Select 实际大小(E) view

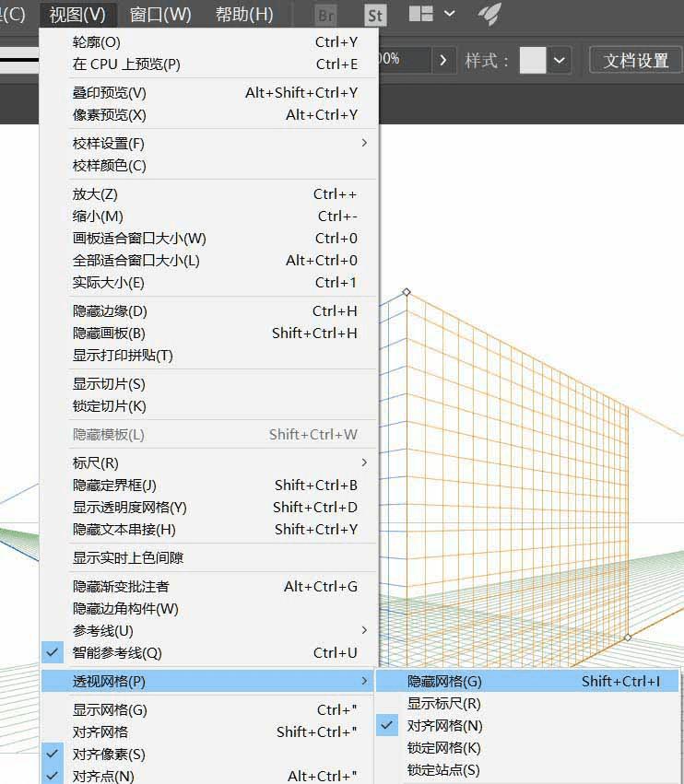[x=209, y=282]
